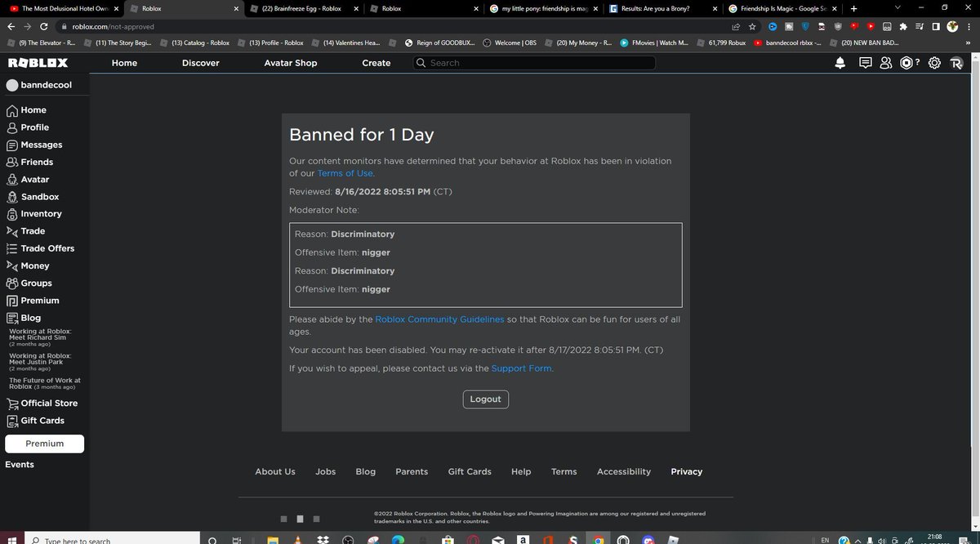The width and height of the screenshot is (980, 544).
Task: Click the Roblox Premium R icon top-right
Action: click(957, 63)
